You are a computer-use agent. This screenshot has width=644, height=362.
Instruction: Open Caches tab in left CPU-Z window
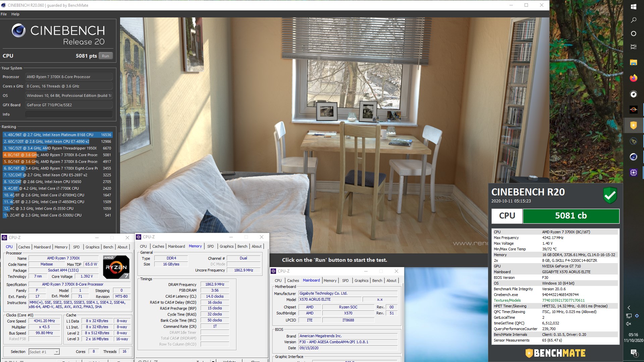coord(24,247)
